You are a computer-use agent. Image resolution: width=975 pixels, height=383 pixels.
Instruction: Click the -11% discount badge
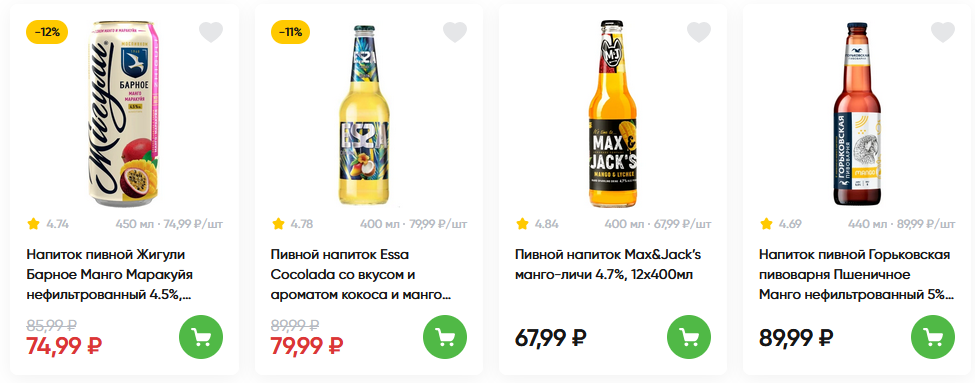tap(290, 32)
